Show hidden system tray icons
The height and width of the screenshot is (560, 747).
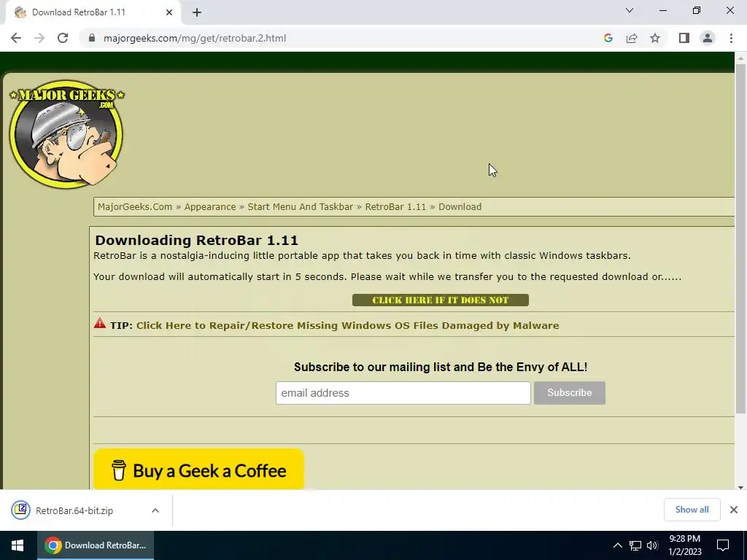point(617,545)
